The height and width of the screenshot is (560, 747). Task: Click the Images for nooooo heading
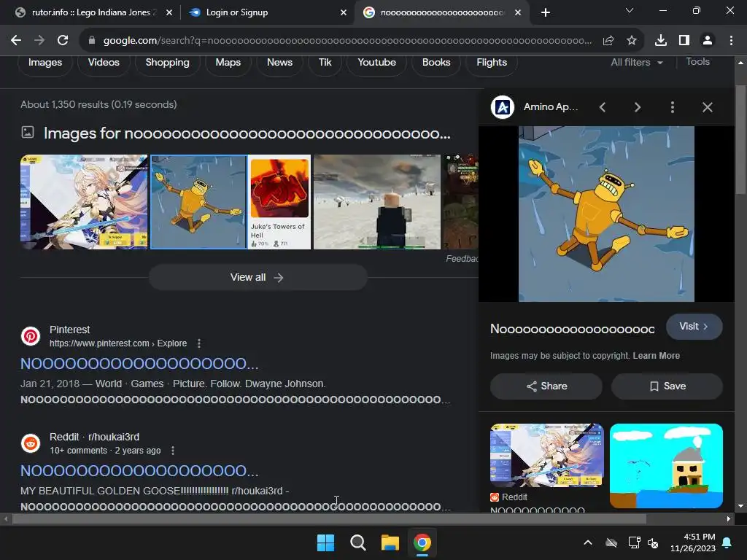(247, 134)
